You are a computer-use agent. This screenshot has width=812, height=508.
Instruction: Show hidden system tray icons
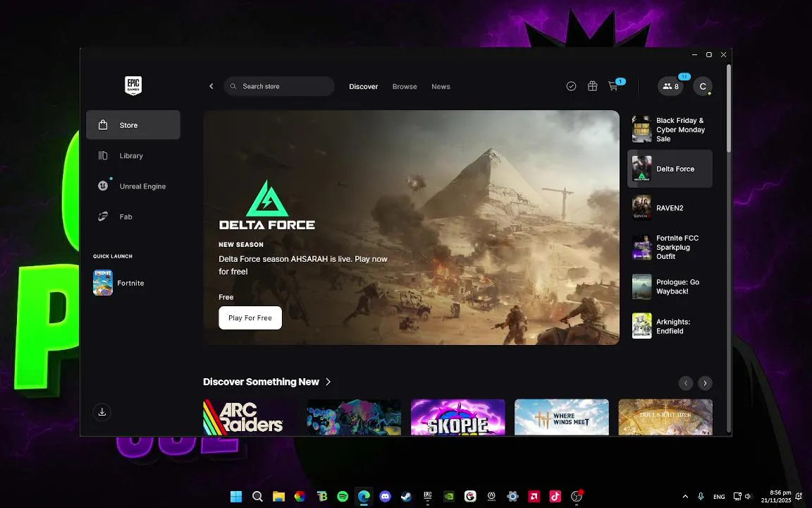point(685,497)
